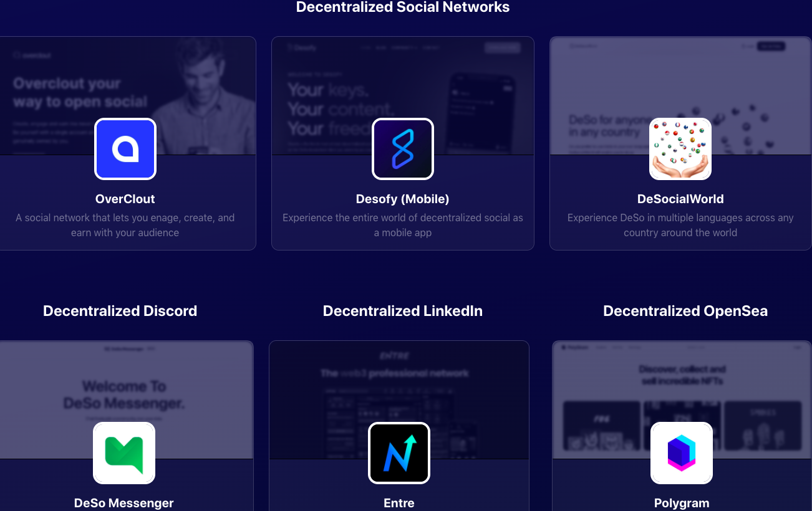This screenshot has width=812, height=511.
Task: Choose the Entre N arrow icon
Action: point(399,453)
